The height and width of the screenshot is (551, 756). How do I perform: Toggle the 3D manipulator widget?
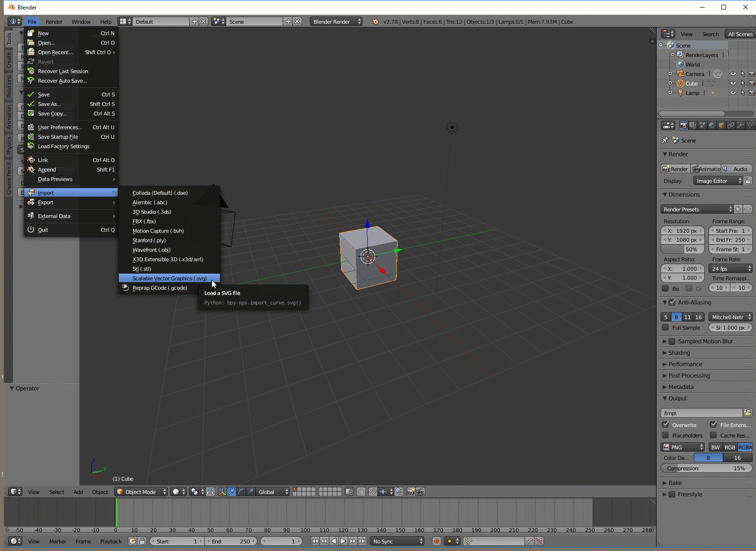click(222, 492)
